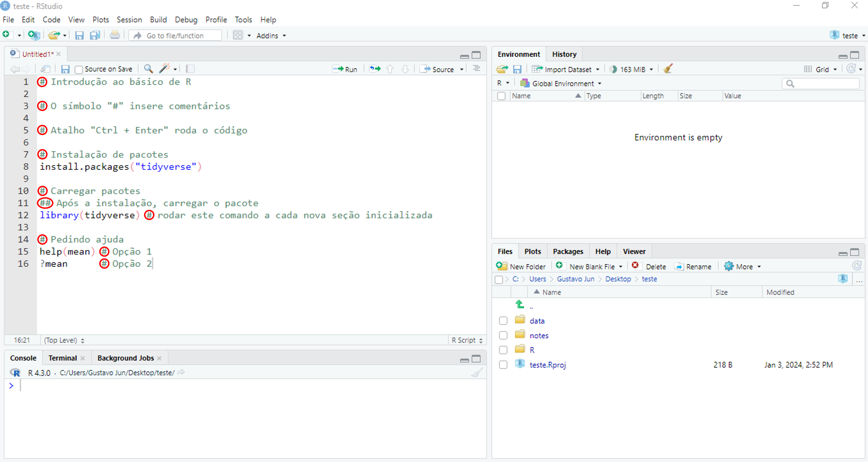Open the Source options dropdown arrow
Viewport: 868px width, 462px height.
pos(462,69)
